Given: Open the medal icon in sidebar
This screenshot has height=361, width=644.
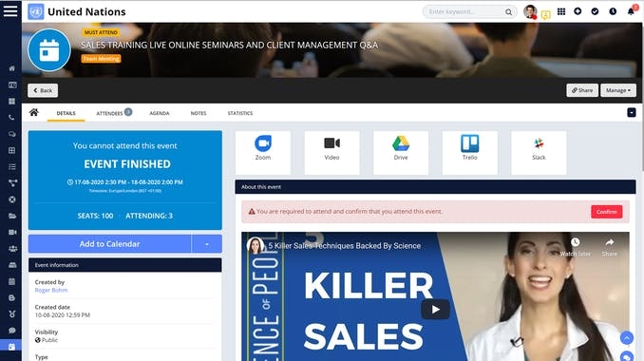Looking at the screenshot, I should point(12,314).
